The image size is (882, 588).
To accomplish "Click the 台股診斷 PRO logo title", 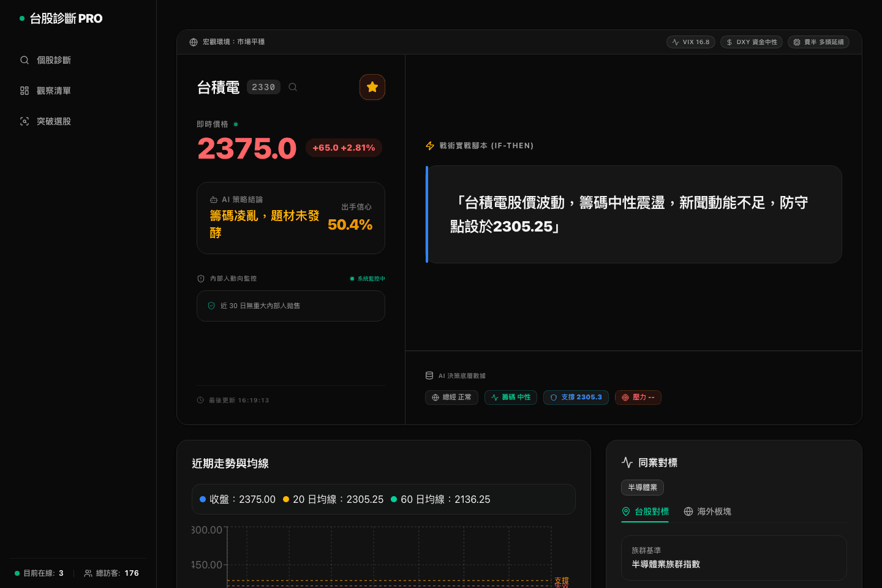I will 66,18.
